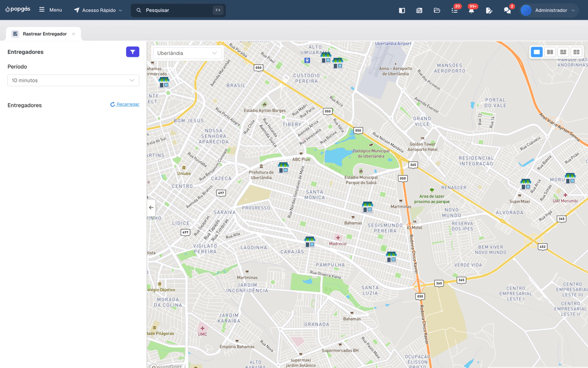
Task: Click store marker in Carajás
Action: pos(310,242)
